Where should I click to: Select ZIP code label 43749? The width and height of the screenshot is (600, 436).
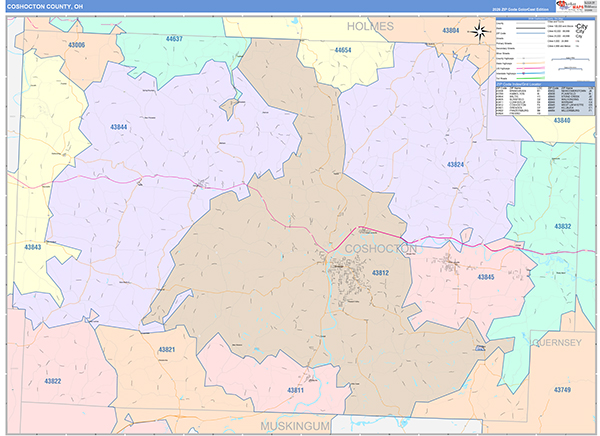click(x=562, y=390)
